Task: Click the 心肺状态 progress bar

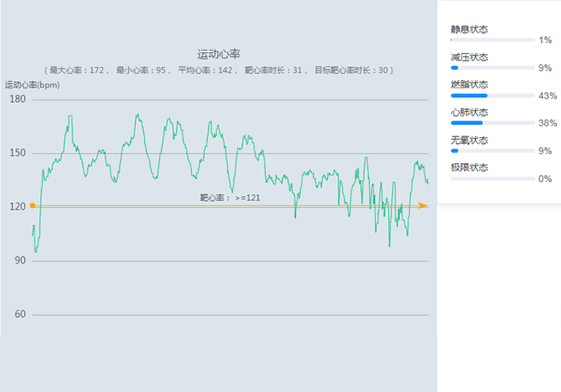Action: coord(493,123)
